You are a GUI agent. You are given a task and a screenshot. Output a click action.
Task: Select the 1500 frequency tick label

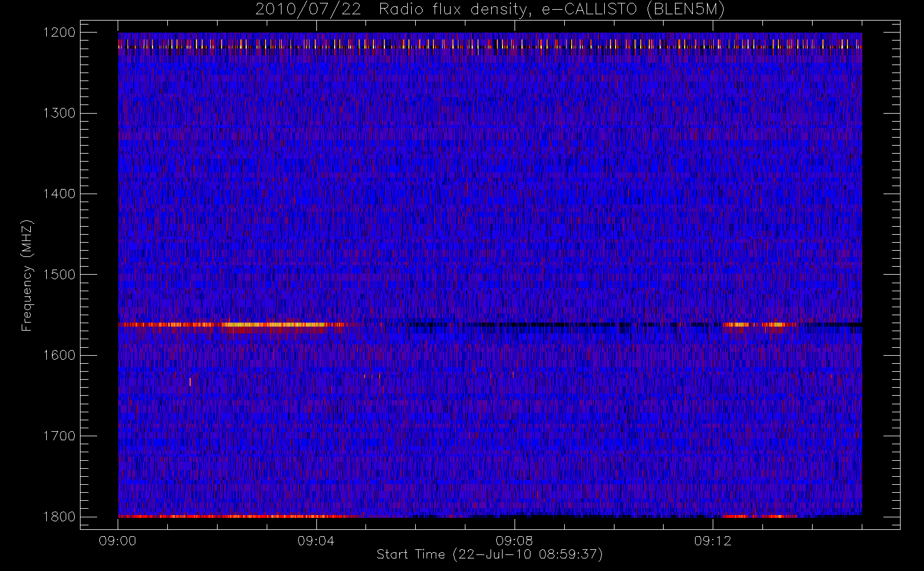coord(59,275)
